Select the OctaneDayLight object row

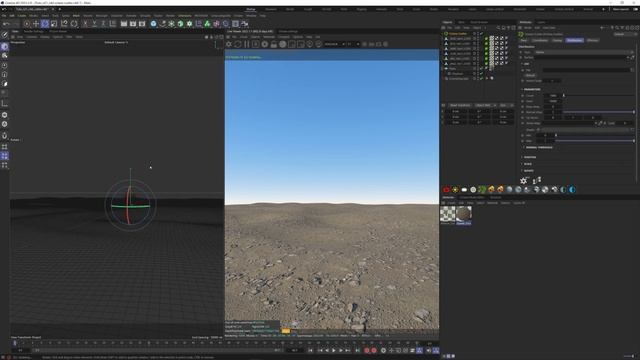[459, 78]
